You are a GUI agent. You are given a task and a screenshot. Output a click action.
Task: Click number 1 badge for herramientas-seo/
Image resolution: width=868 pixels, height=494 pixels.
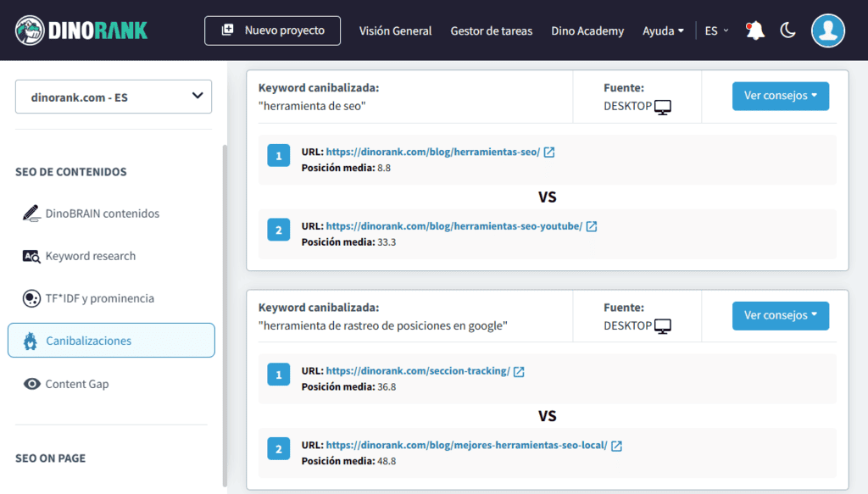click(x=278, y=155)
